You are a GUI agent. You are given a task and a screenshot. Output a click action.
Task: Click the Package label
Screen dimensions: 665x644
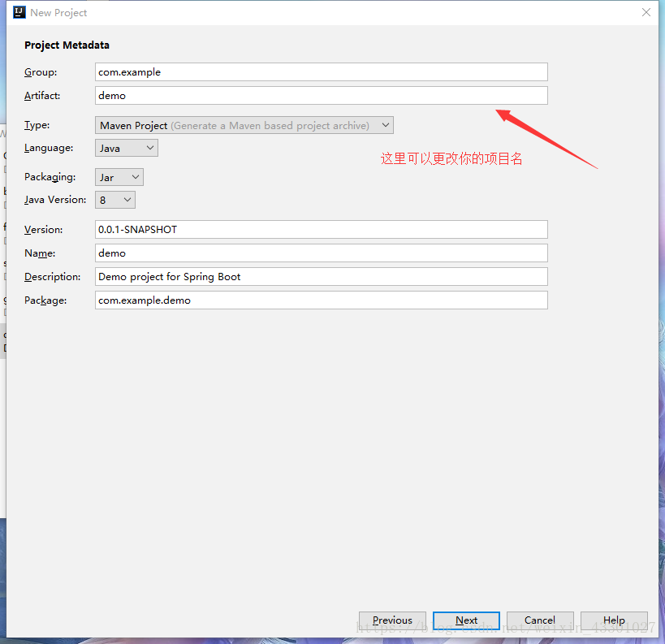(45, 300)
